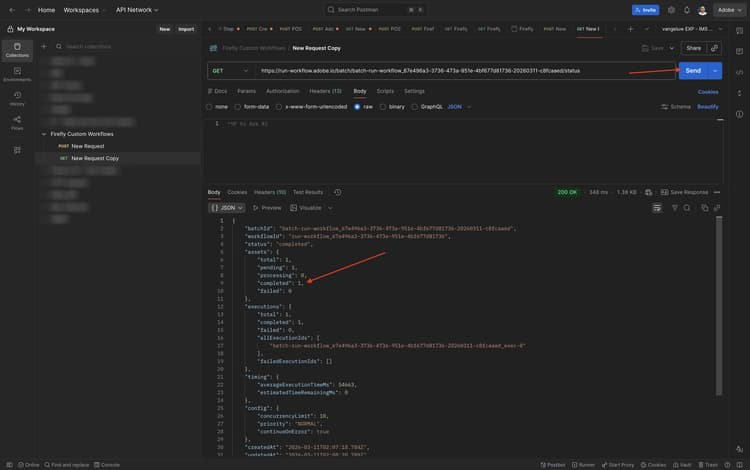Open the code snippet panel icon
The height and width of the screenshot is (470, 750).
point(739,72)
